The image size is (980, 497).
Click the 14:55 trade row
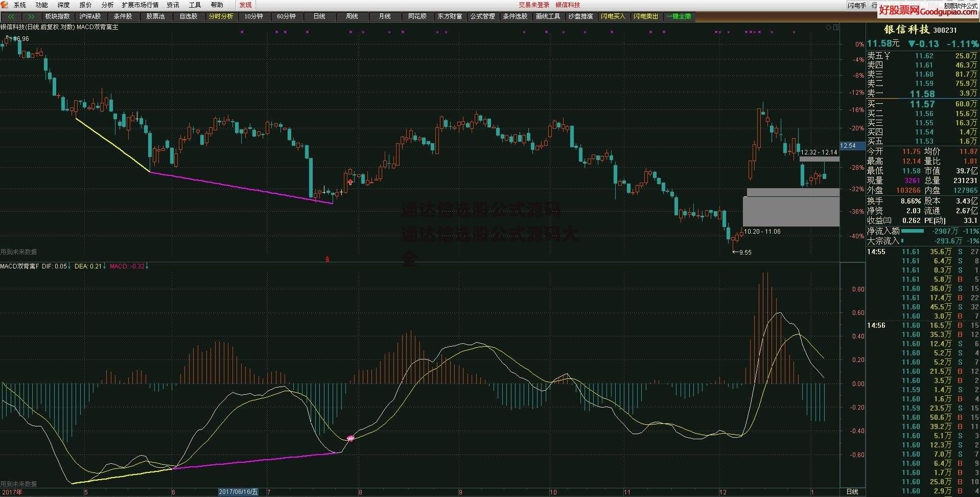point(923,252)
